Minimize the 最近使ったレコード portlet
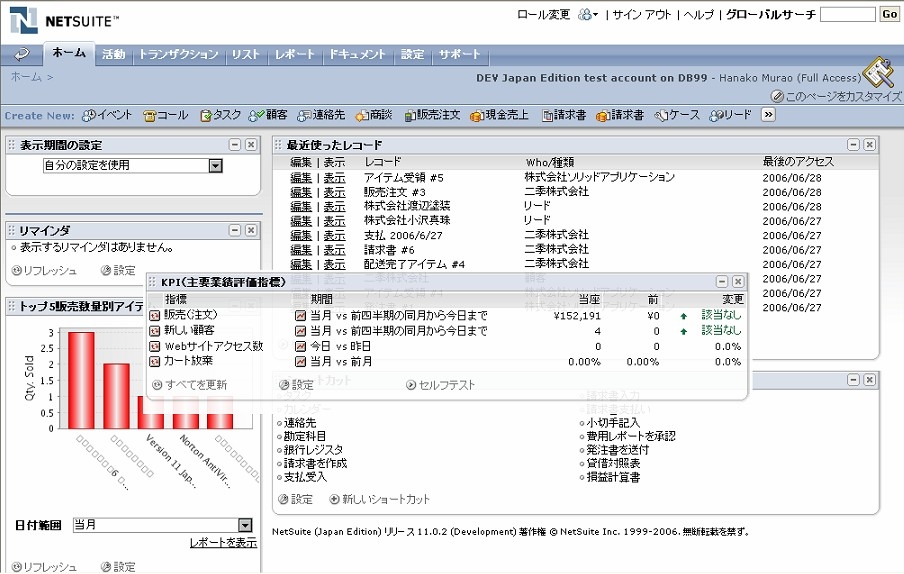The height and width of the screenshot is (574, 904). click(x=853, y=145)
